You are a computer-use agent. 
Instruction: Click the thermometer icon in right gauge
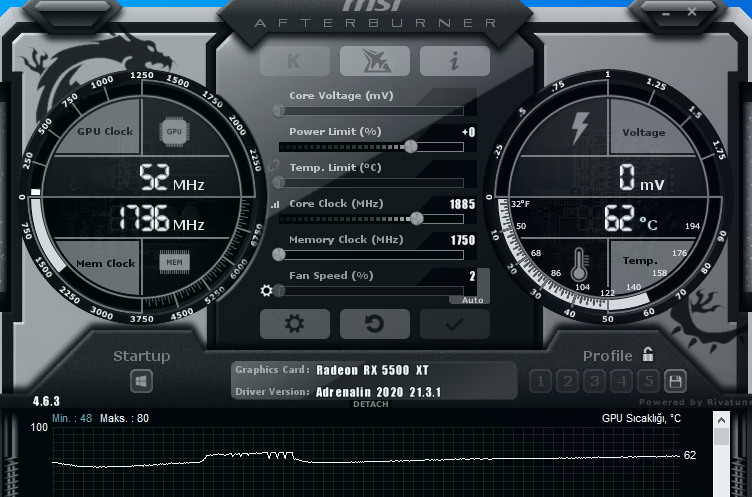click(579, 264)
